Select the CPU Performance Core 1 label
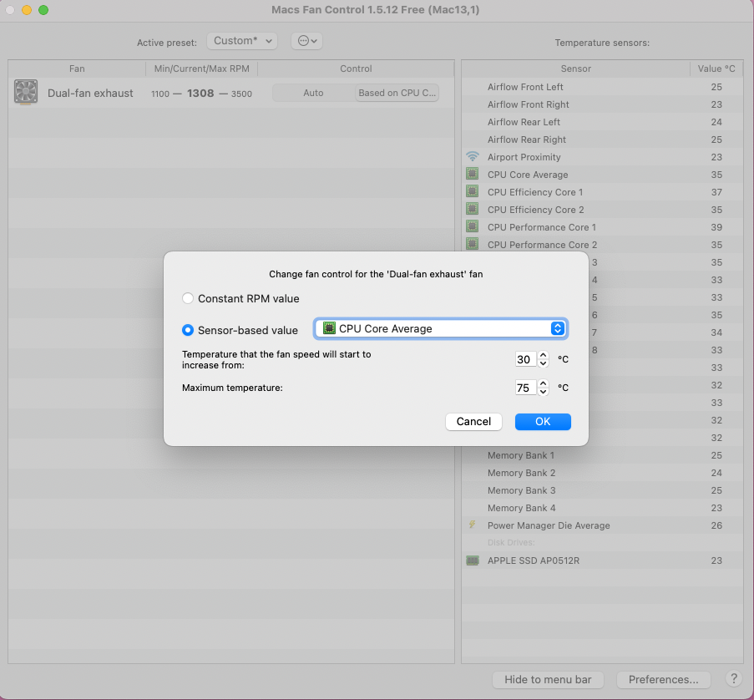The height and width of the screenshot is (700, 754). [x=542, y=227]
